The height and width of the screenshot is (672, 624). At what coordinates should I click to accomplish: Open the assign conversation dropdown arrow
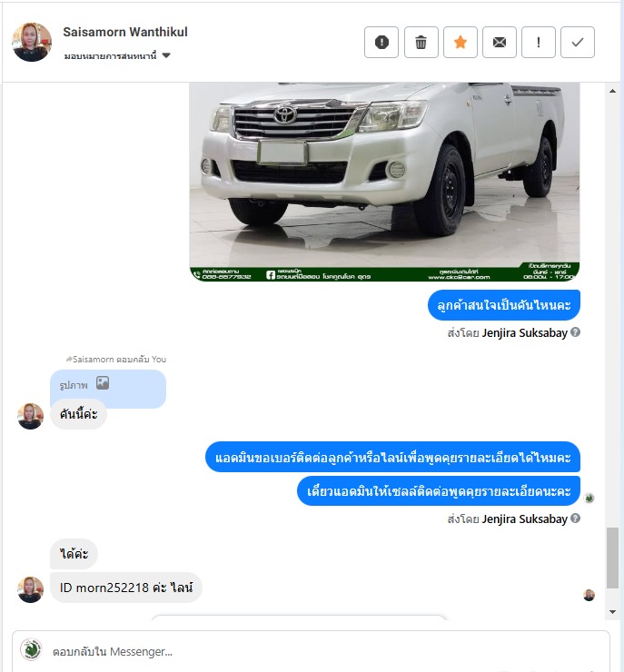pyautogui.click(x=166, y=55)
